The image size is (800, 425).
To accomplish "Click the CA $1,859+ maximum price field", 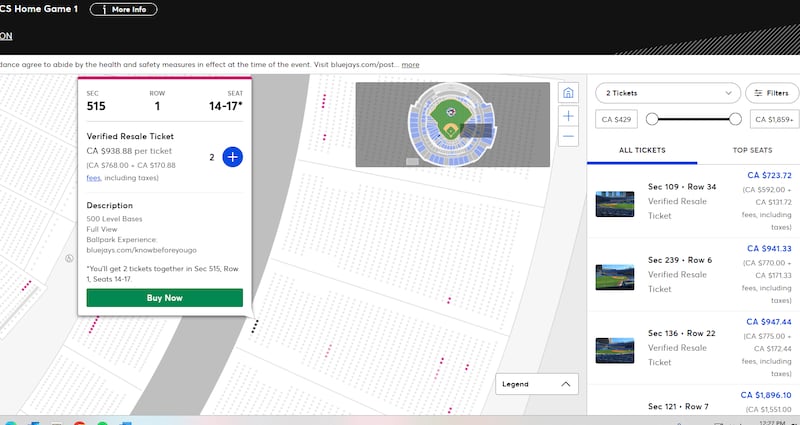I will [x=771, y=120].
